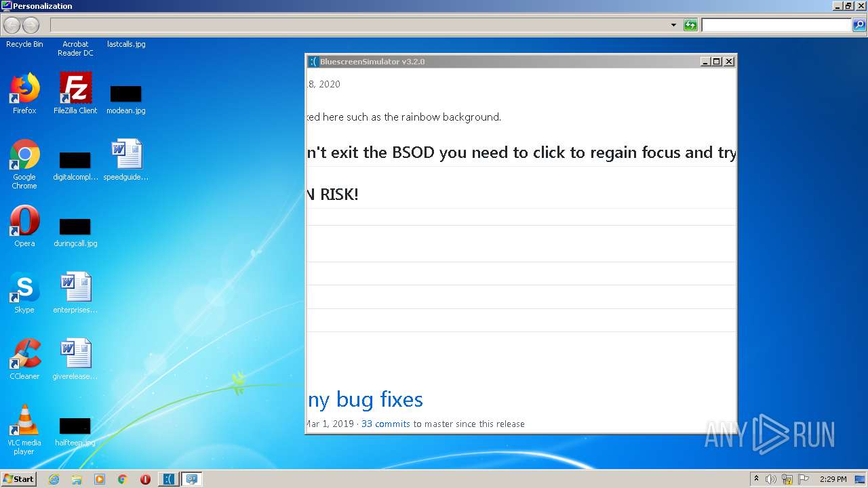Screen dimensions: 868x488
Task: Click the BluescreenSimulator title bar icon
Action: point(313,62)
